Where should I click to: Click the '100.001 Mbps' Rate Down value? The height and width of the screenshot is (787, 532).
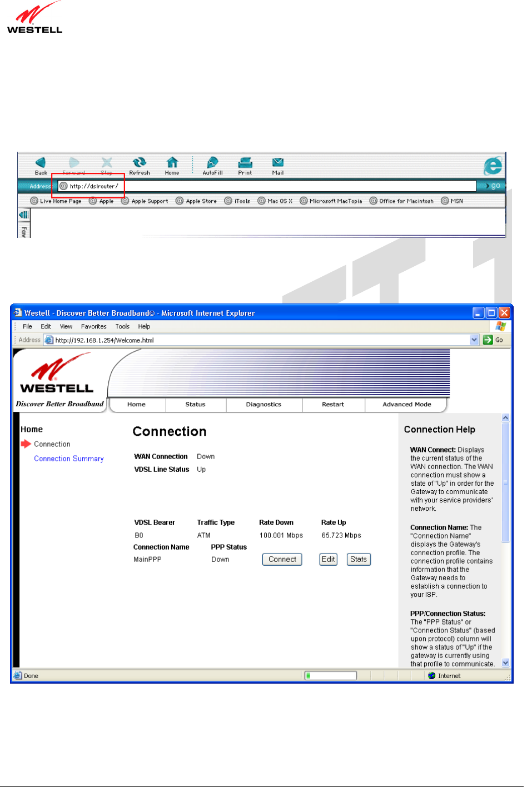click(x=281, y=536)
